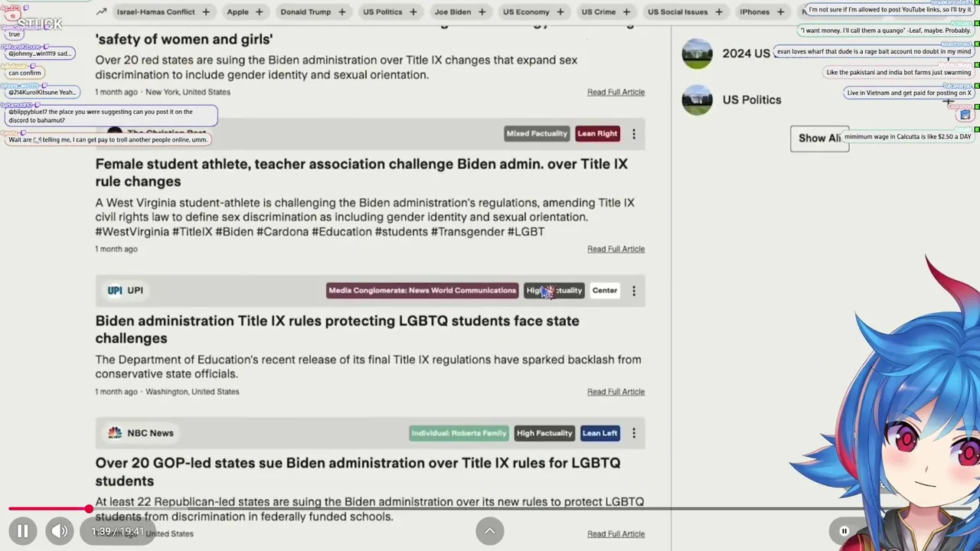Image resolution: width=980 pixels, height=551 pixels.
Task: Follow Donald Trump using its plus icon
Action: click(341, 11)
